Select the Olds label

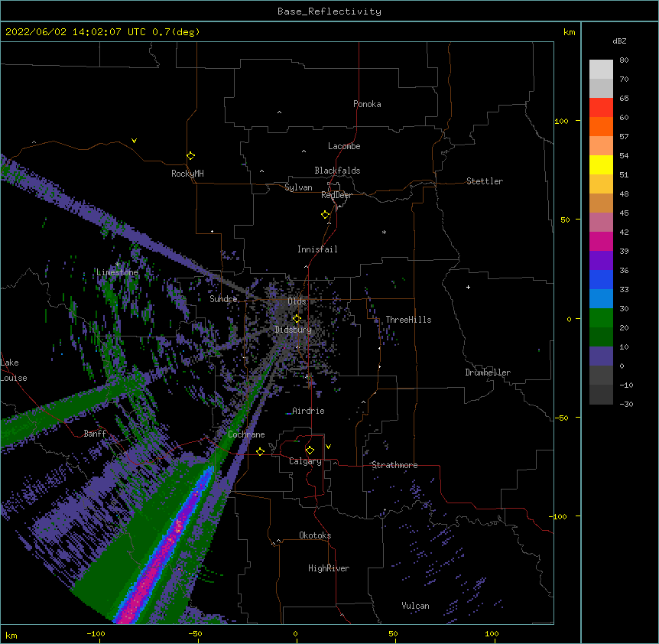[297, 301]
